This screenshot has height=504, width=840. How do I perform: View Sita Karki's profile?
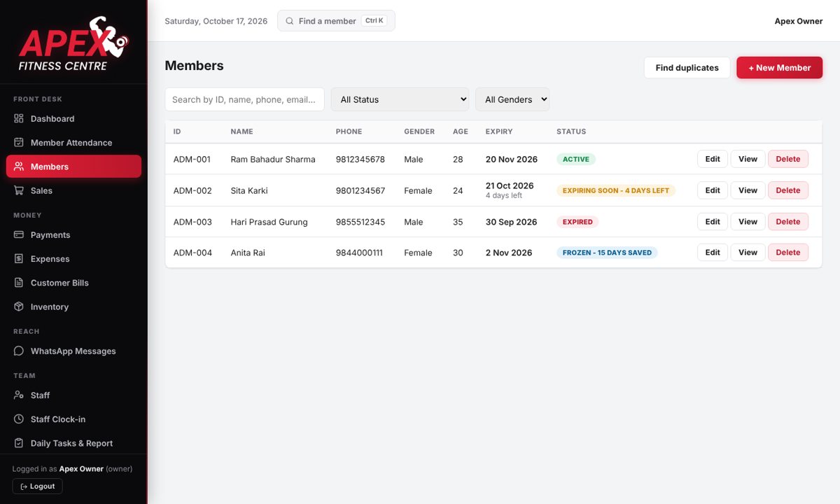[x=748, y=190]
